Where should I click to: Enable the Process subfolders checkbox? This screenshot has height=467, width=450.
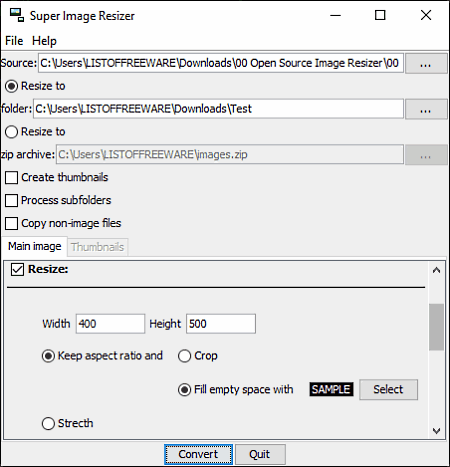(11, 201)
